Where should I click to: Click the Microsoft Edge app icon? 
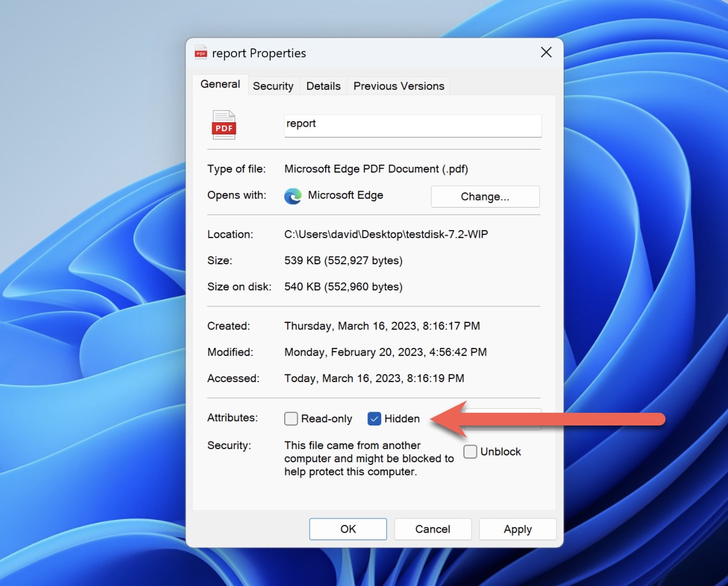[293, 196]
